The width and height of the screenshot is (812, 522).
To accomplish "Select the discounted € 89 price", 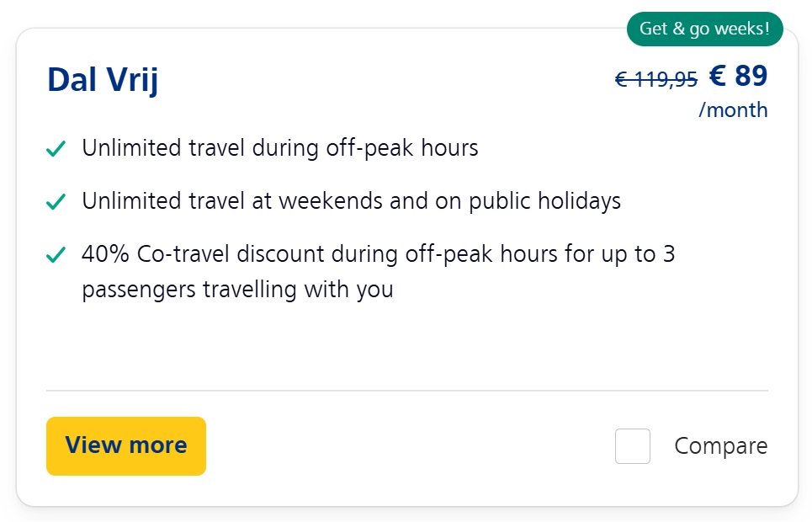I will click(738, 77).
